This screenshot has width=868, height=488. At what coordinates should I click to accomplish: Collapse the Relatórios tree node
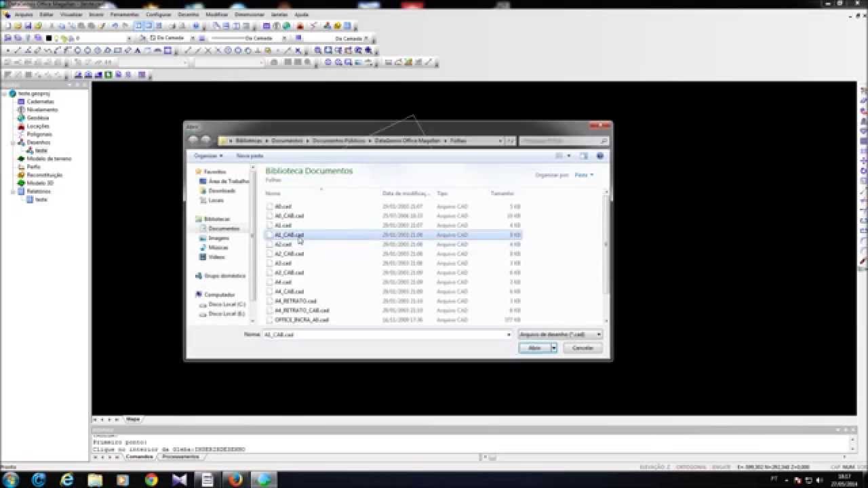13,191
